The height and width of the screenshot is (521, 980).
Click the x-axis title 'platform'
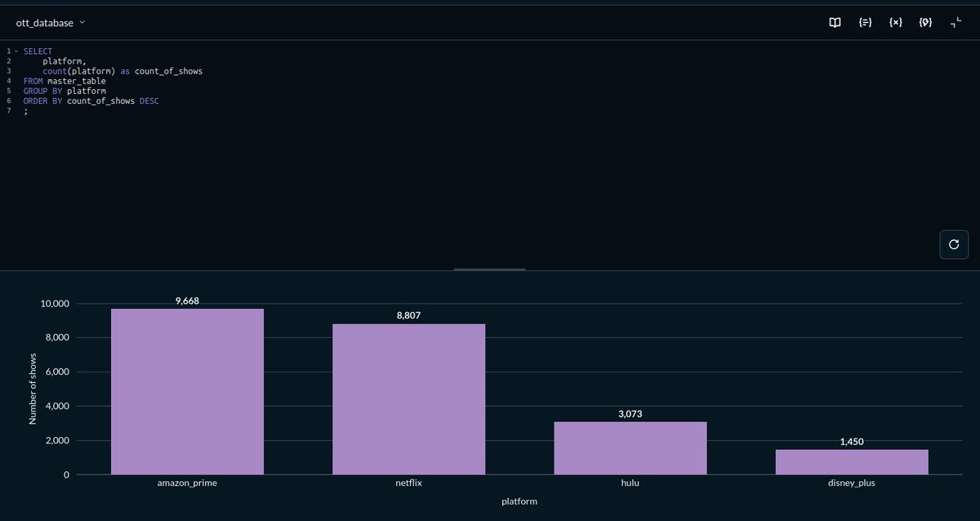[519, 501]
